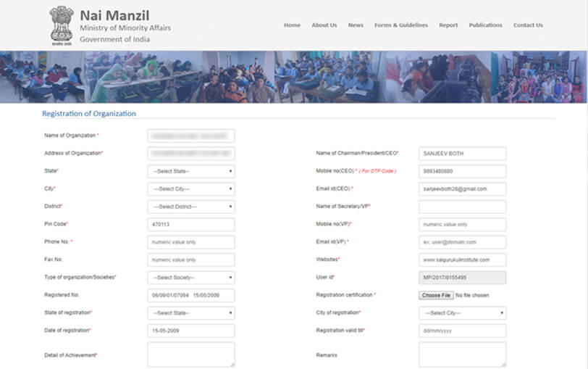
Task: Click the national emblem logo in header
Action: point(61,25)
